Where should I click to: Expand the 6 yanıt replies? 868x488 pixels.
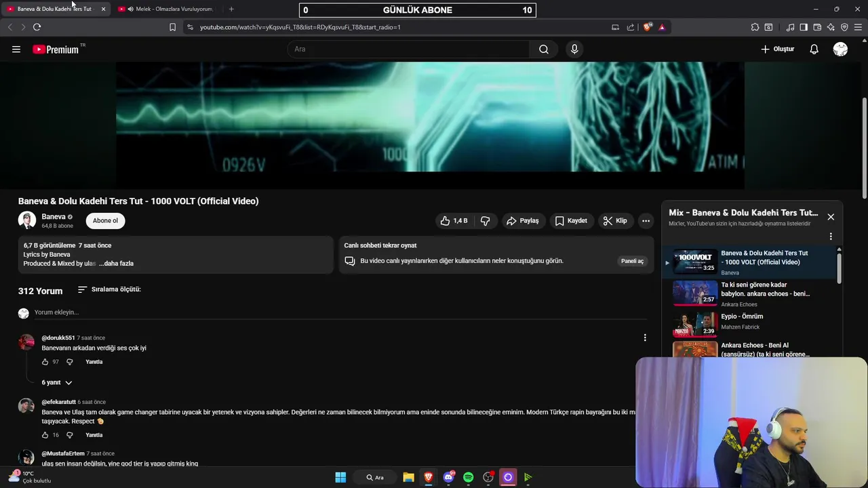click(x=57, y=382)
